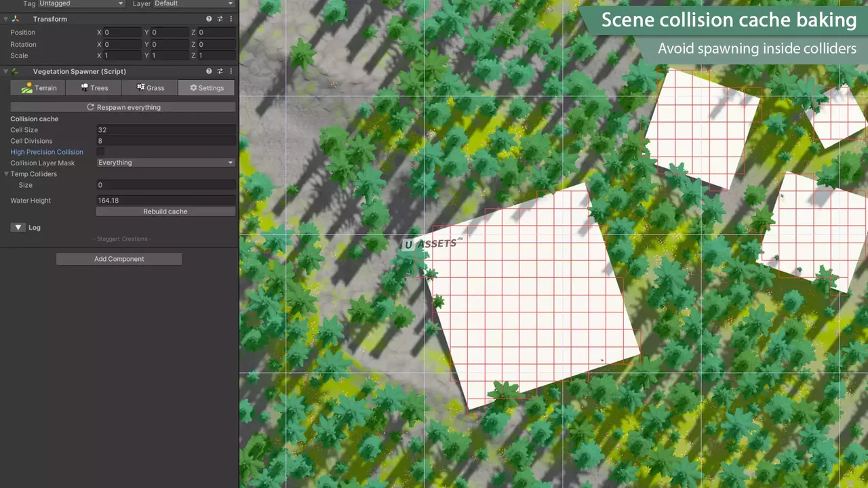Click the Temp Colliders Size field
Image resolution: width=868 pixels, height=488 pixels.
click(x=165, y=185)
